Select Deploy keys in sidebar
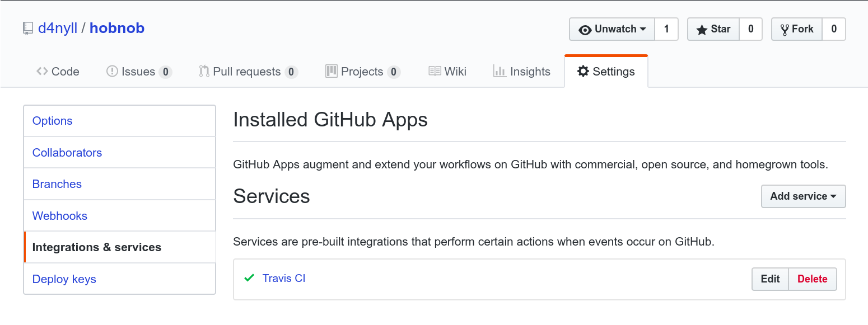Screen dimensions: 868x325 [x=64, y=279]
